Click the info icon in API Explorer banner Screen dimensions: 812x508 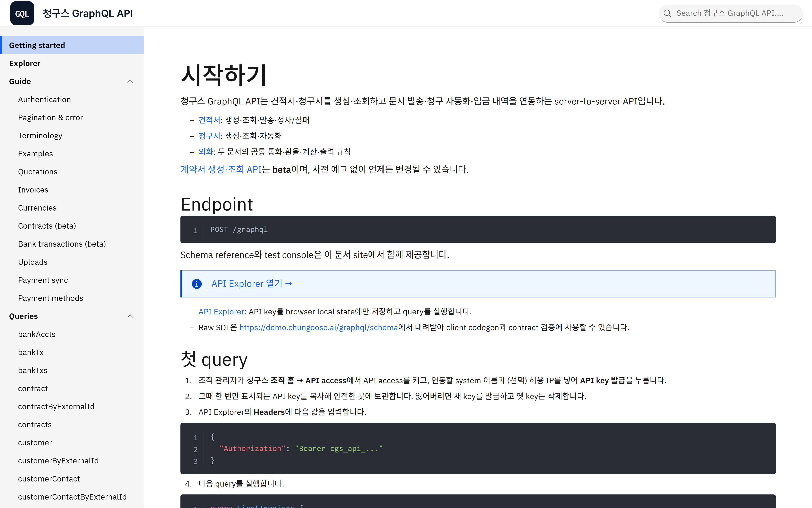[x=197, y=284]
